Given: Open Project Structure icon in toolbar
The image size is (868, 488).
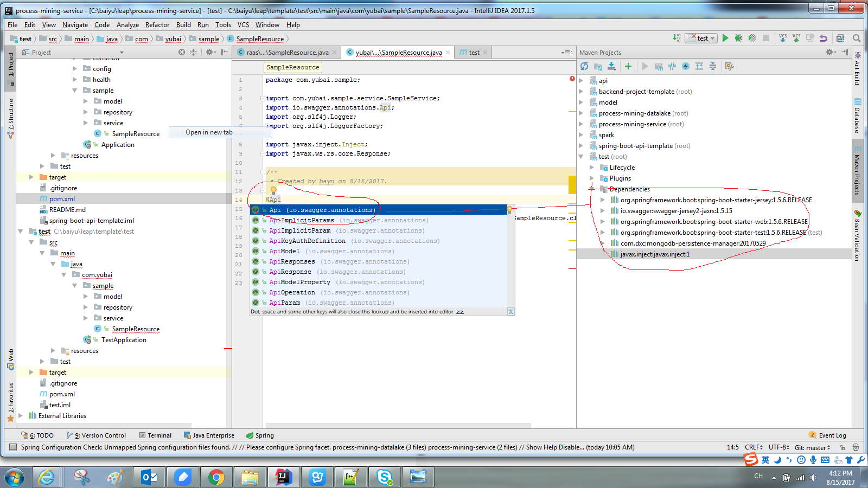Looking at the screenshot, I should (x=840, y=38).
